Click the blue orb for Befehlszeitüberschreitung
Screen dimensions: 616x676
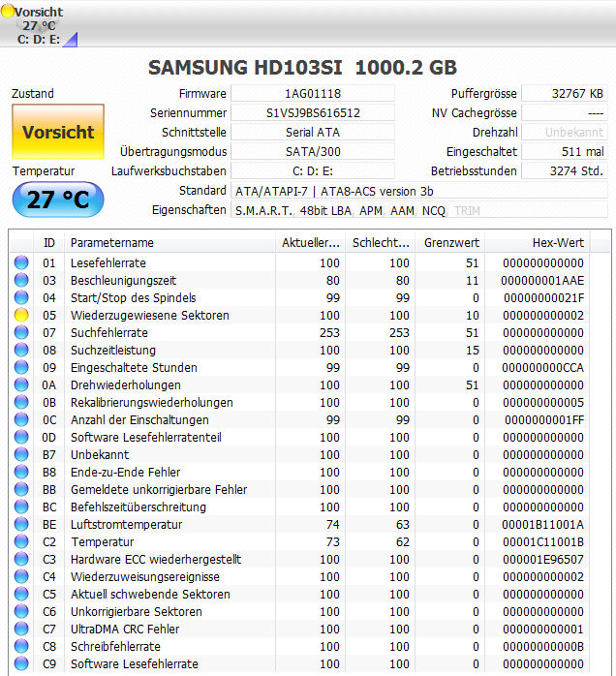coord(21,507)
